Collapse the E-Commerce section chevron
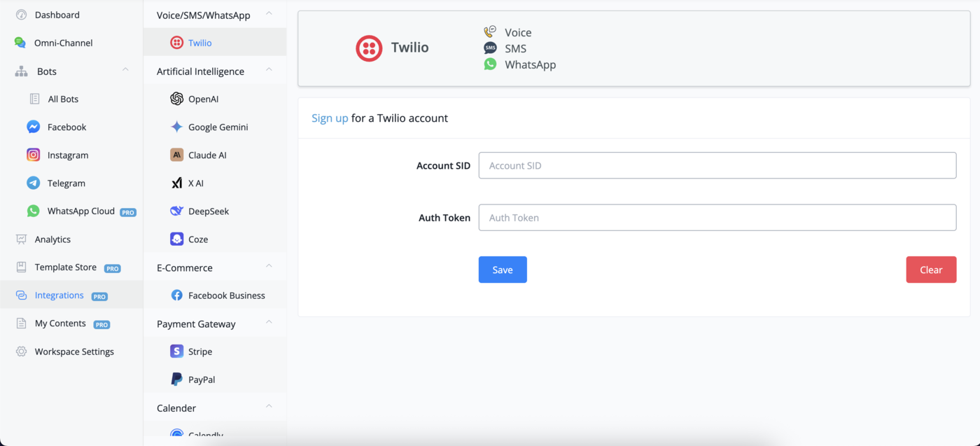This screenshot has width=980, height=446. pyautogui.click(x=269, y=266)
